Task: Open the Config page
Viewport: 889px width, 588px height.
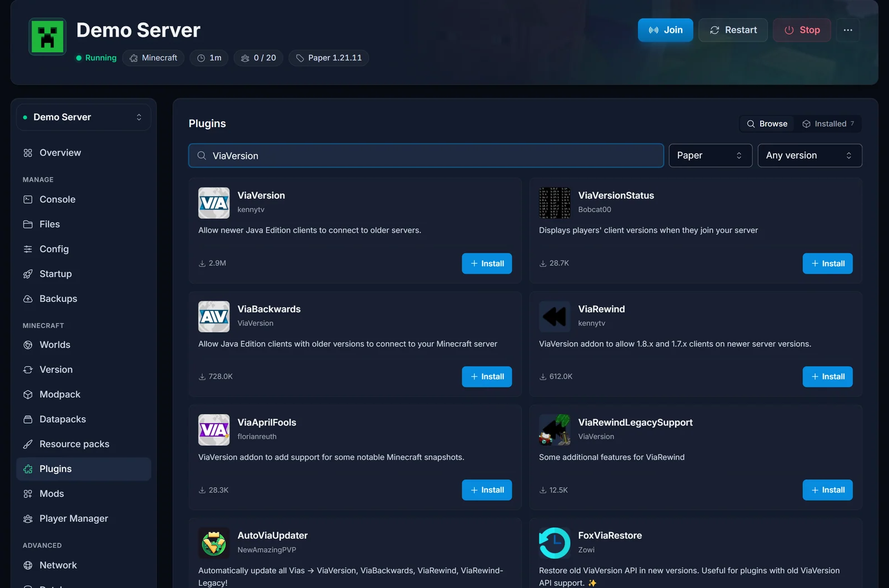Action: [x=84, y=249]
